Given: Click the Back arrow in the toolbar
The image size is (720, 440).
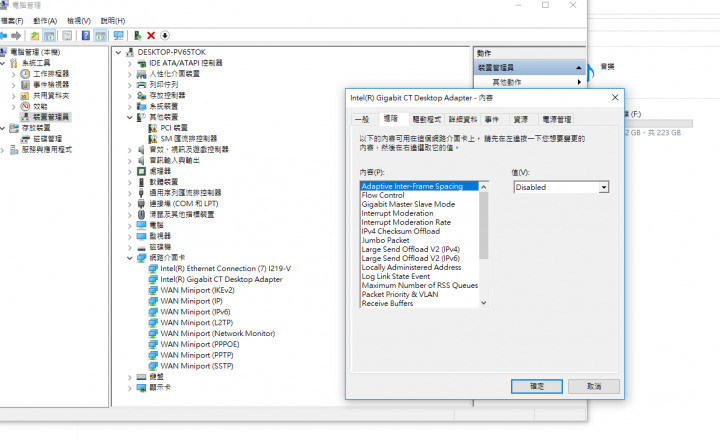Looking at the screenshot, I should pos(4,35).
